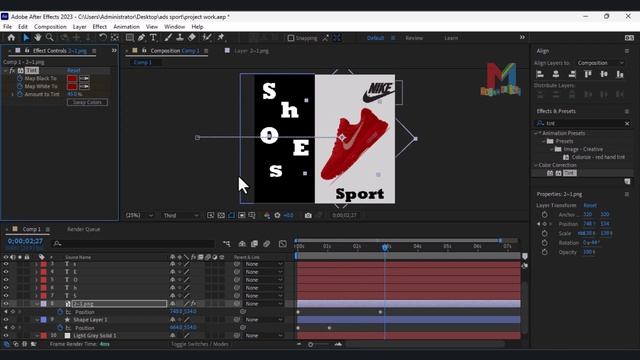
Task: Collapse the Animation Presets tree group
Action: click(536, 133)
